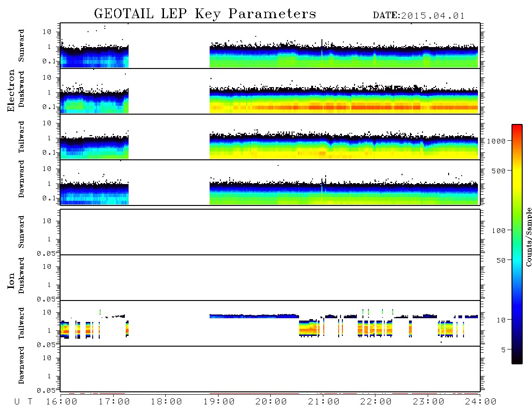Click the colorbar's '10' tick value
Viewport: 532px width, 410px height.
(501, 320)
